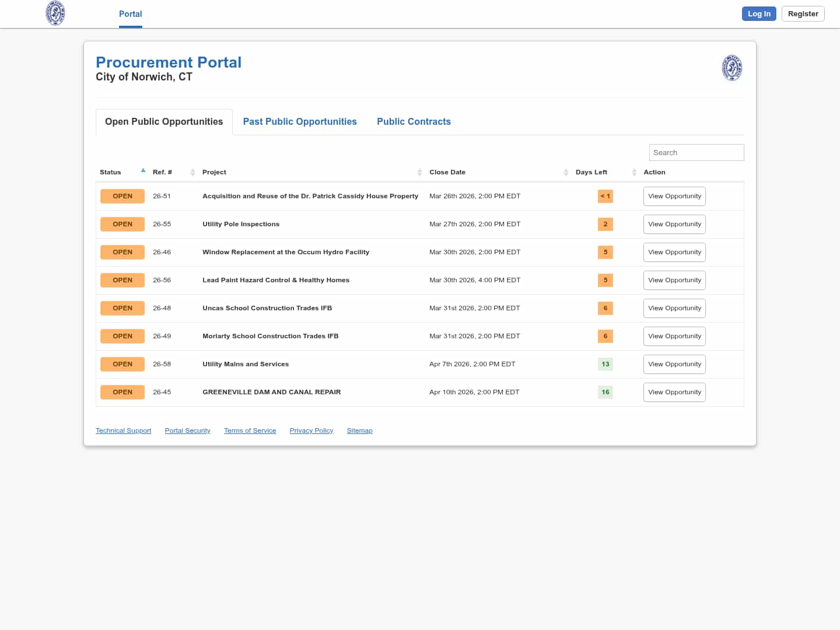The width and height of the screenshot is (840, 630).
Task: Open the Technical Support link
Action: [x=123, y=430]
